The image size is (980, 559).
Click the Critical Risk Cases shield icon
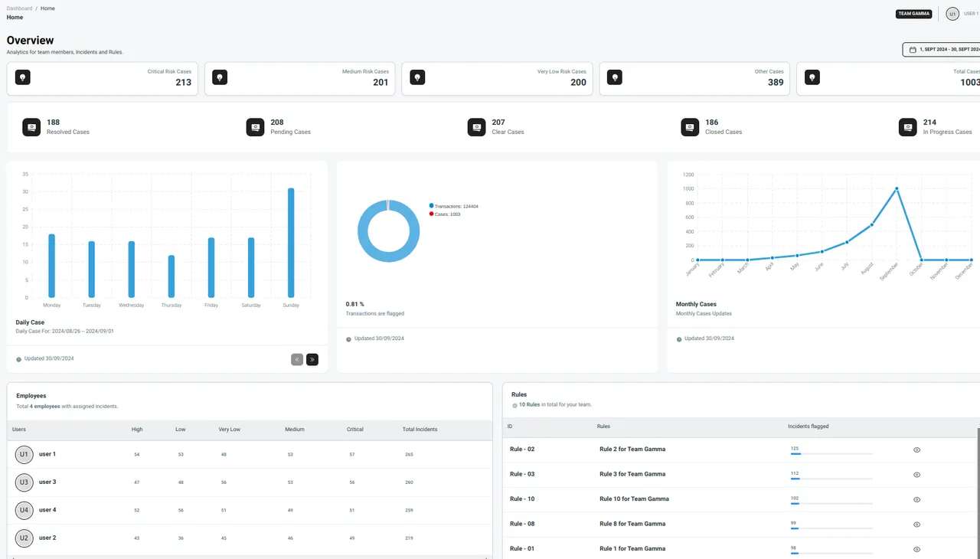(22, 77)
